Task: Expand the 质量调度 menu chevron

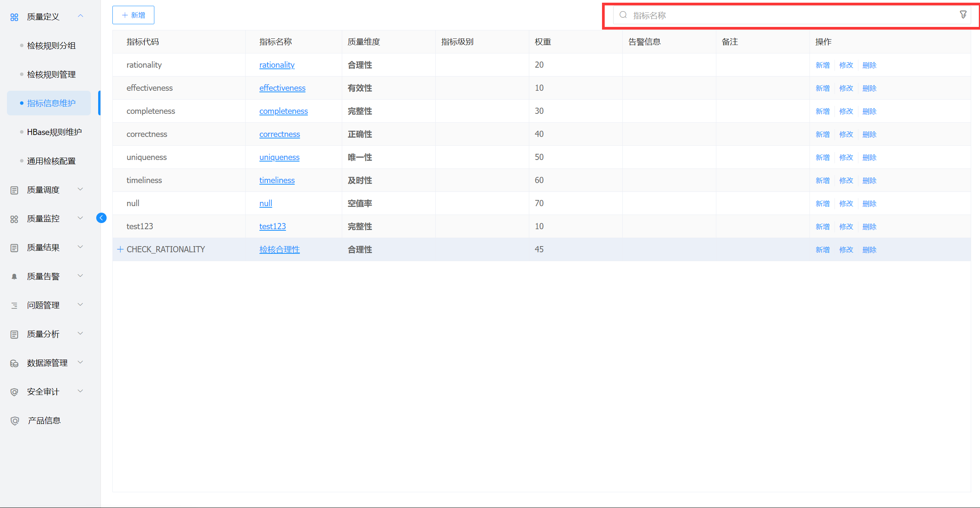Action: tap(80, 189)
